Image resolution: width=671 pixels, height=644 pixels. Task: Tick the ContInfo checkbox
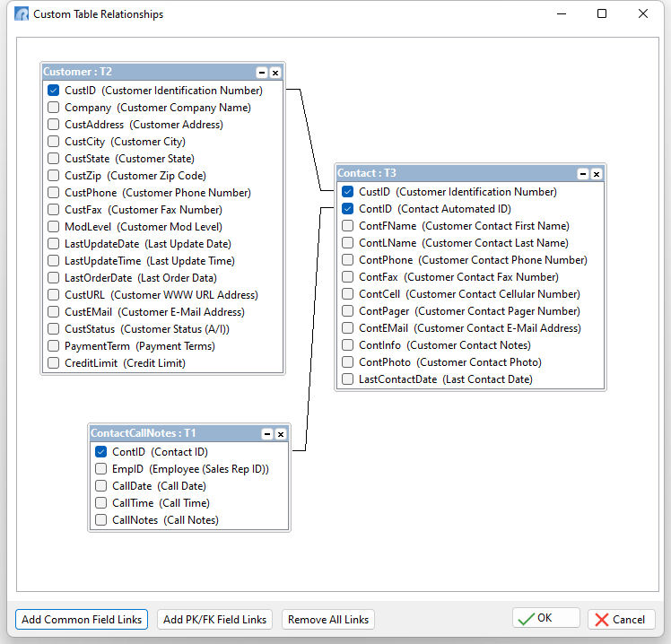pos(347,345)
